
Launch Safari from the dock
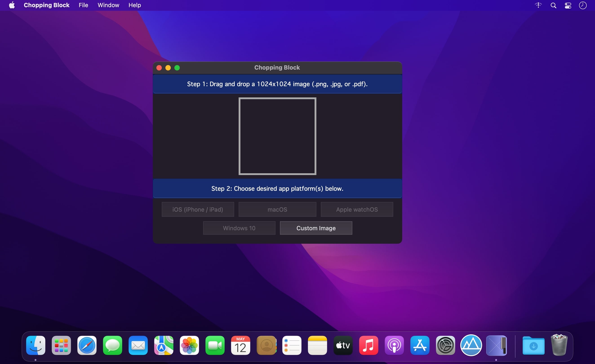click(x=87, y=345)
